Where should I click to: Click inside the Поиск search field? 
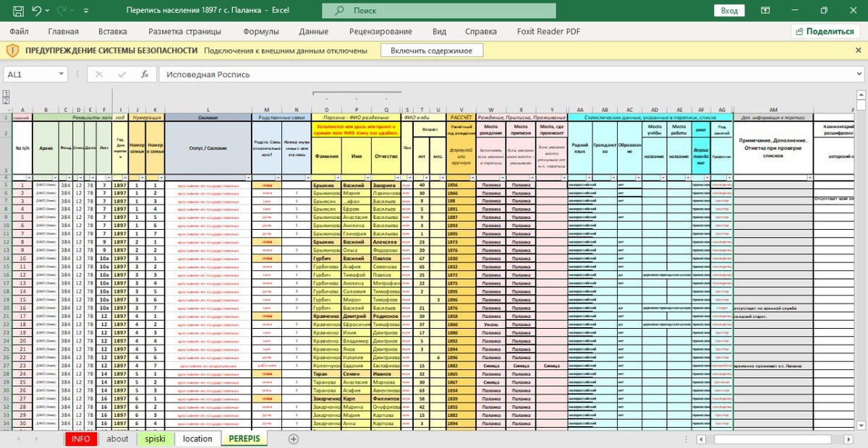(441, 11)
